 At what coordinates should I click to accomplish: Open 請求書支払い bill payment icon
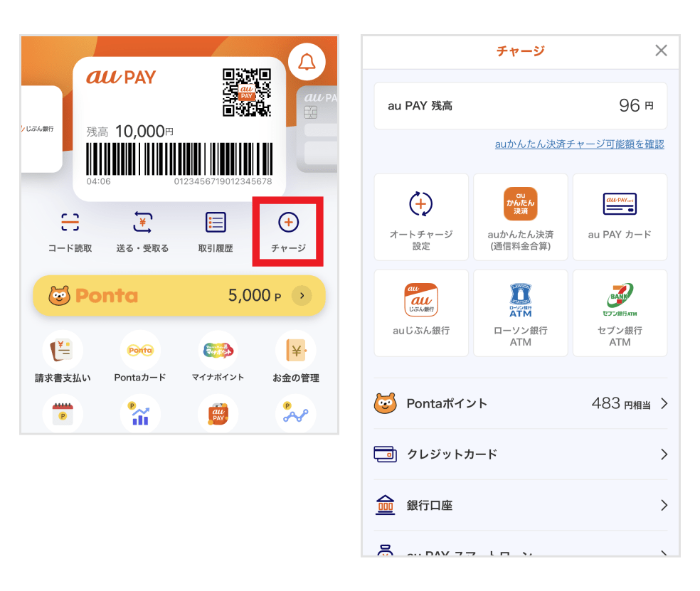point(63,351)
